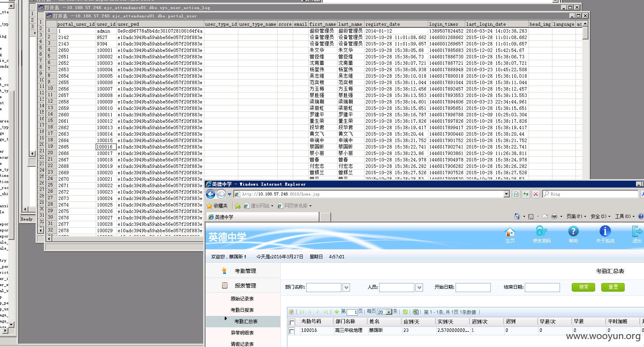Click the green 搜索 button
The image size is (644, 347).
pos(583,287)
